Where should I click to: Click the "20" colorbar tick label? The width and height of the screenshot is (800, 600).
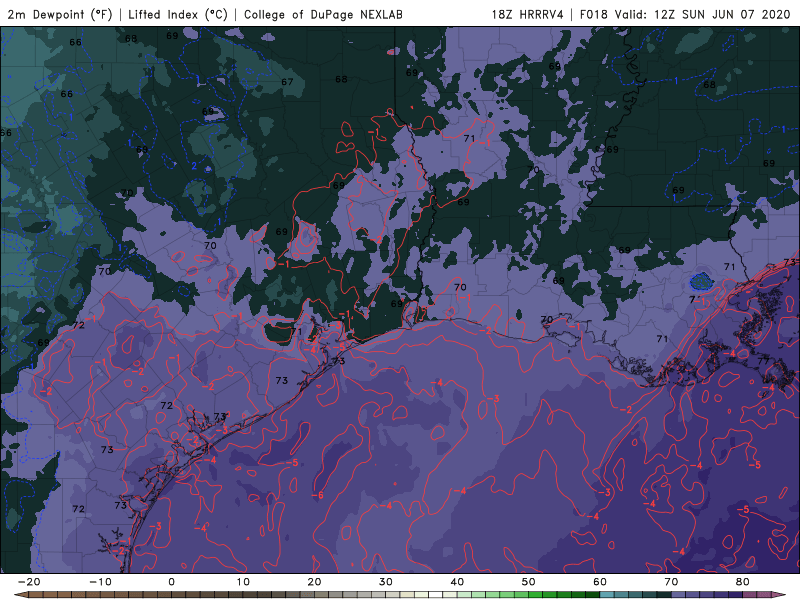click(314, 582)
